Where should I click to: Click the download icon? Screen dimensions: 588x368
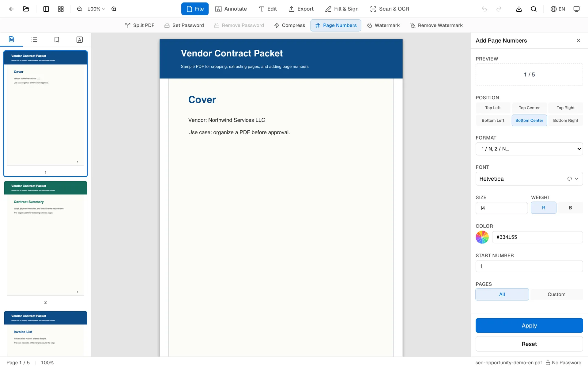519,9
